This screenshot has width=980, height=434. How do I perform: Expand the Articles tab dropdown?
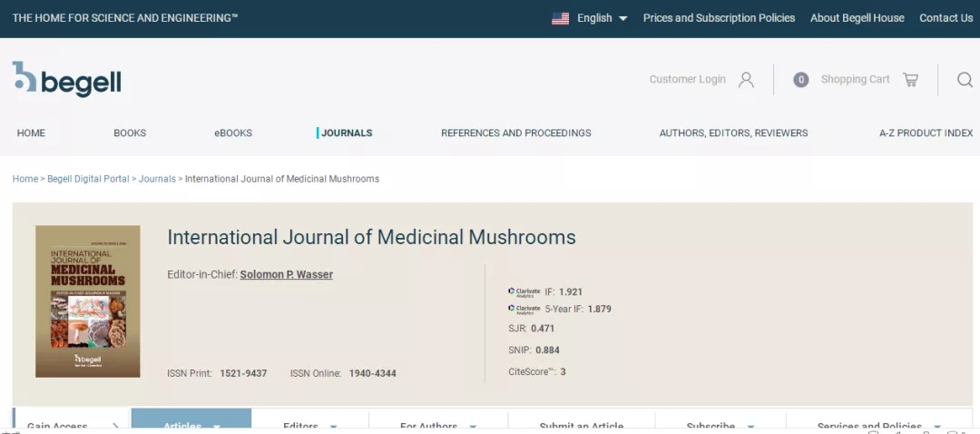(216, 425)
